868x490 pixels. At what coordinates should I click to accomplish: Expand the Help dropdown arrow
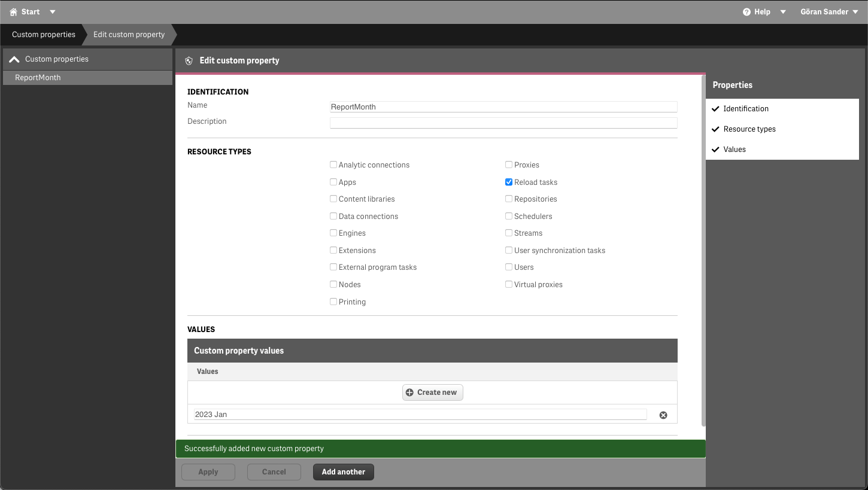click(783, 12)
